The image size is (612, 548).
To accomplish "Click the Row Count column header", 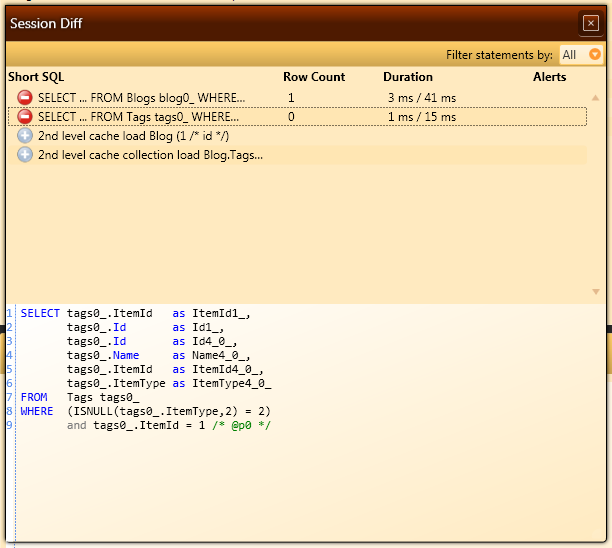I will (x=314, y=77).
